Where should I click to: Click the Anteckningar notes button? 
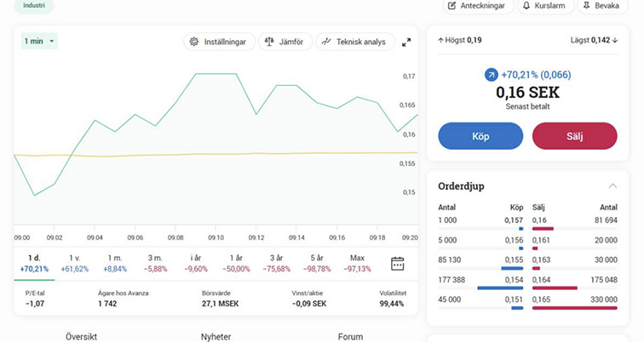click(x=480, y=6)
